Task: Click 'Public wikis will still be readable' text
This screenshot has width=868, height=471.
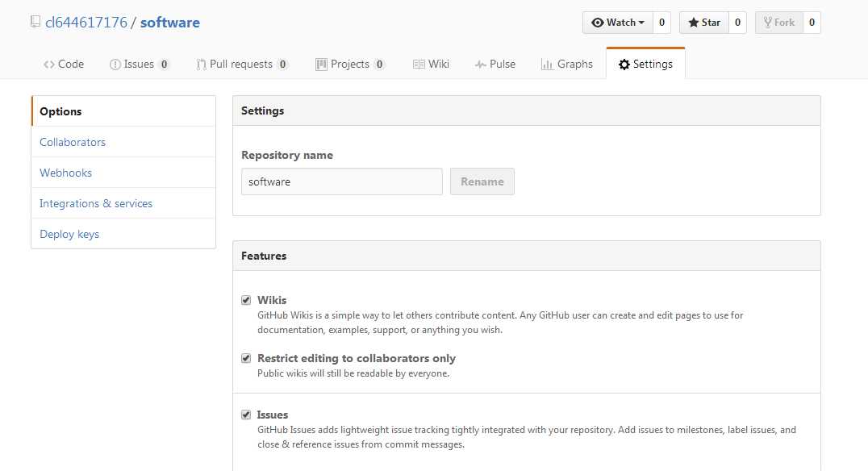Action: [x=353, y=373]
